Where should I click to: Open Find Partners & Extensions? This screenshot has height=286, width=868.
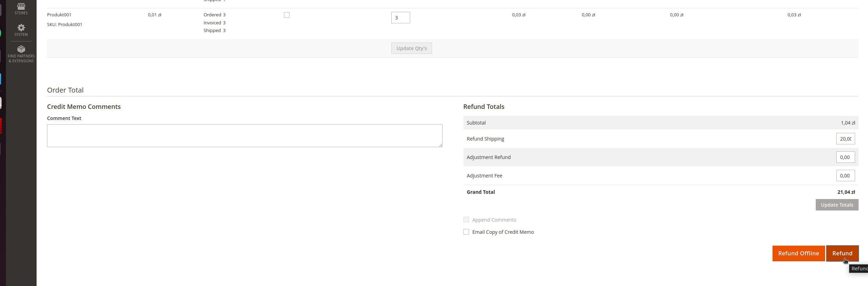tap(21, 54)
